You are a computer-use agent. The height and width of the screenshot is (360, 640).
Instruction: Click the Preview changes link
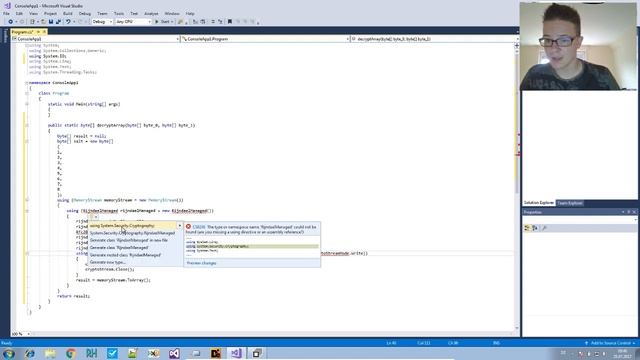tap(201, 263)
